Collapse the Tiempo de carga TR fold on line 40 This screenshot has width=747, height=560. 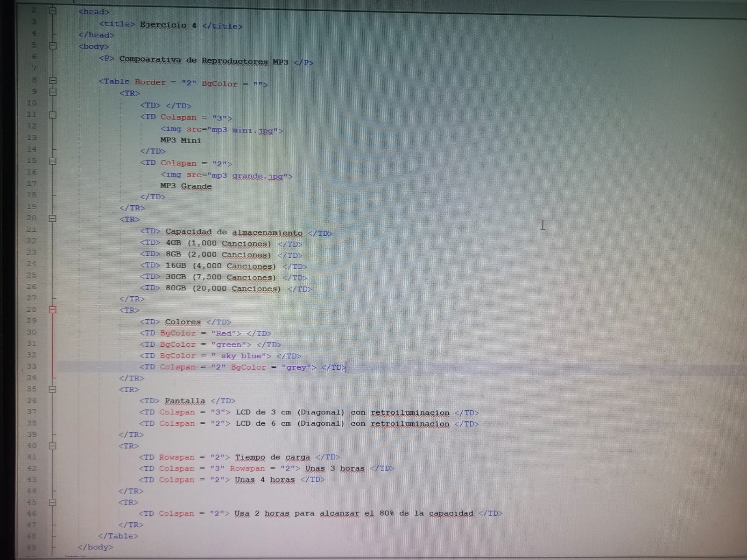tap(53, 446)
